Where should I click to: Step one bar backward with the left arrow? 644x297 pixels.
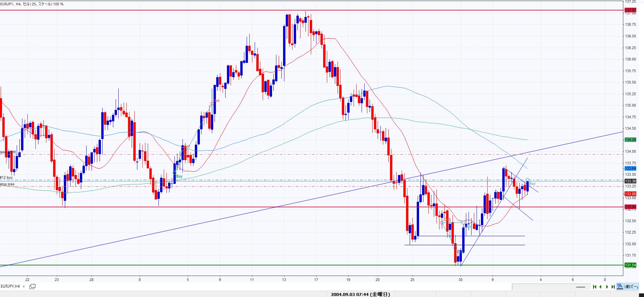point(601,287)
